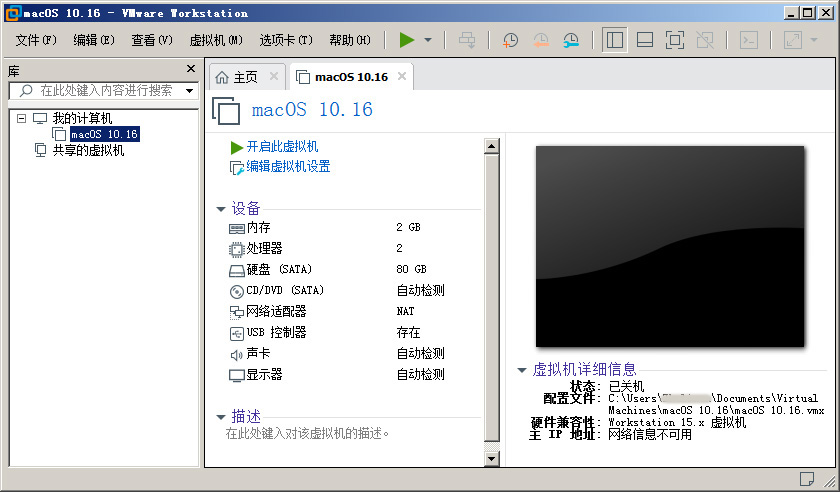Toggle the thumbnail bar view icon
Viewport: 840px width, 492px height.
click(644, 40)
